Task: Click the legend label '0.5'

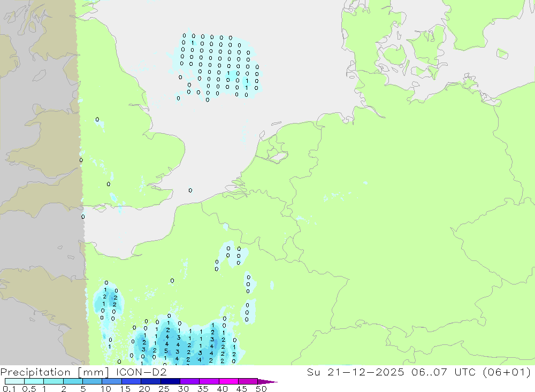Action: pos(29,389)
